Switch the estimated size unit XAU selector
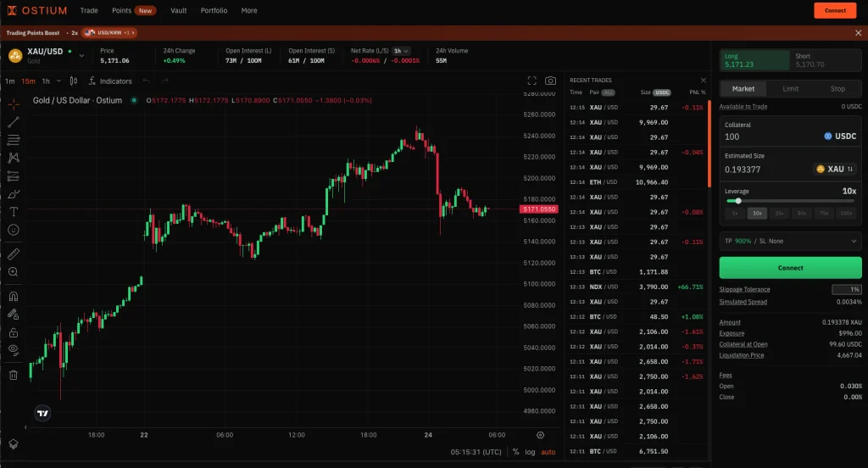Image resolution: width=868 pixels, height=468 pixels. pyautogui.click(x=835, y=169)
